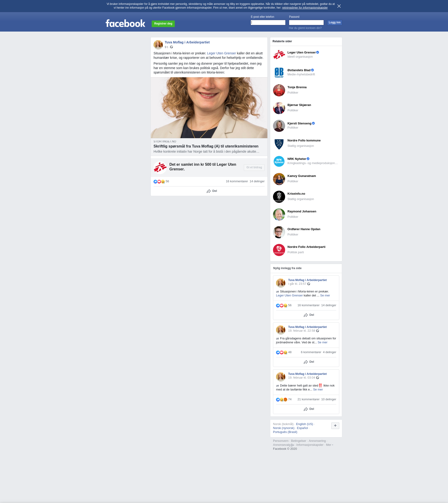Click Del on the post with 56 reactions in sidebar
448x503 pixels.
coord(309,315)
